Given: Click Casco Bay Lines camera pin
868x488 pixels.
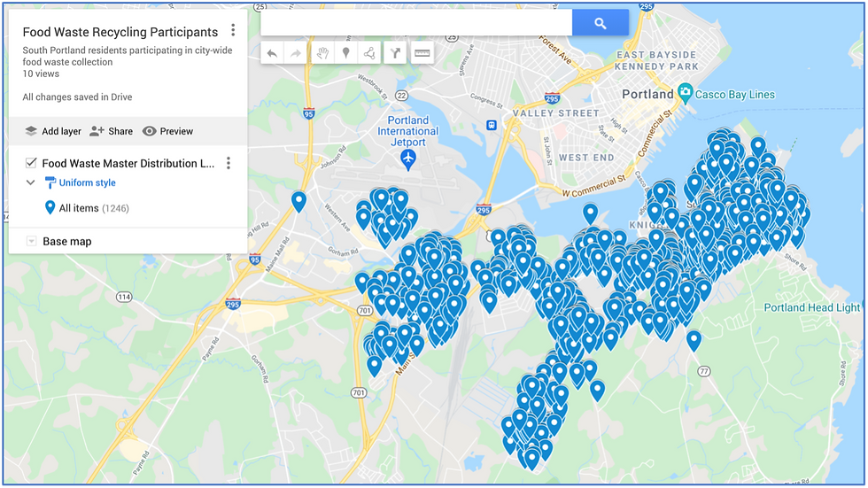Looking at the screenshot, I should (x=686, y=93).
